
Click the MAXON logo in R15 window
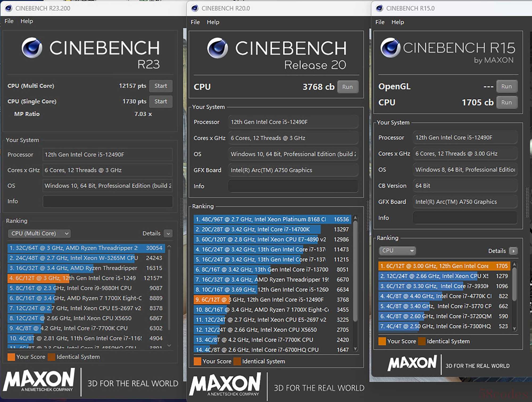pos(412,363)
